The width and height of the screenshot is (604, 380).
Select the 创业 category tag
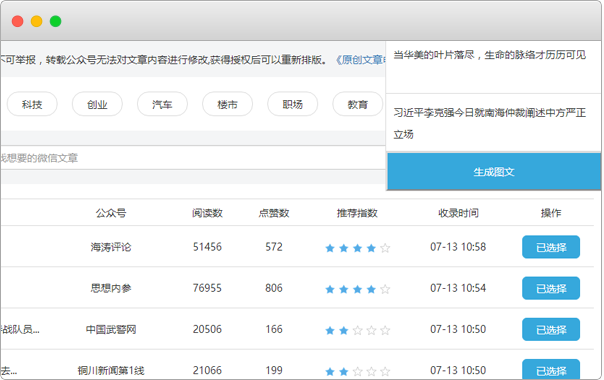97,104
